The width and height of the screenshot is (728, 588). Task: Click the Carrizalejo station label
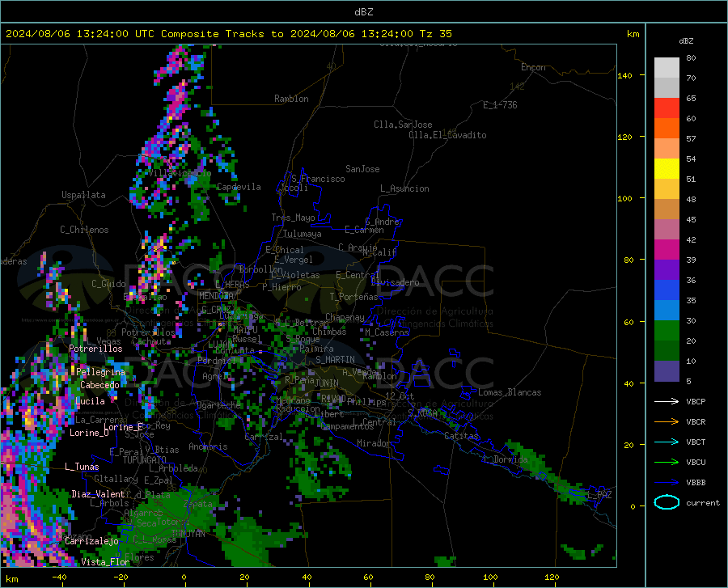pos(91,541)
